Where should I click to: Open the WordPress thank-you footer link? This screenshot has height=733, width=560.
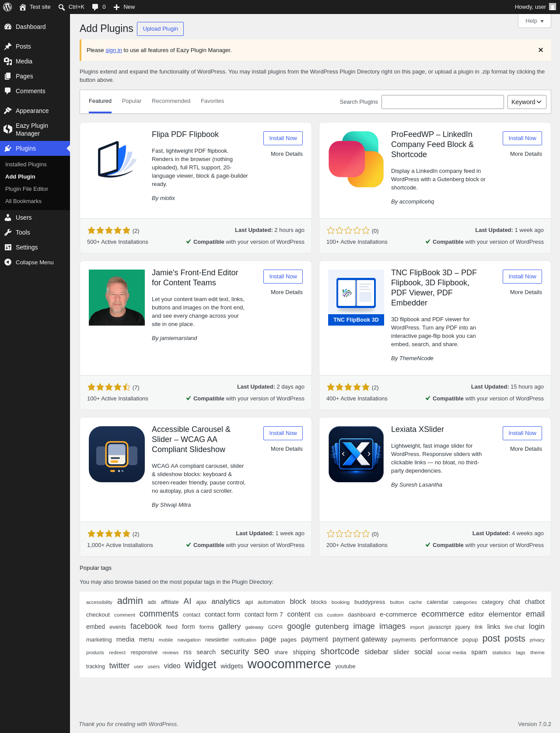click(163, 724)
